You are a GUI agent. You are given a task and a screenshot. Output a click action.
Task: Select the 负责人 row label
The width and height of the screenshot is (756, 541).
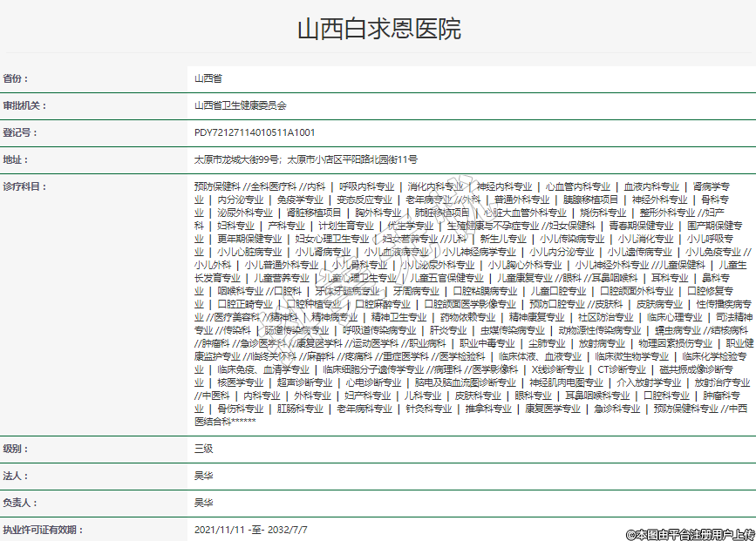20,503
